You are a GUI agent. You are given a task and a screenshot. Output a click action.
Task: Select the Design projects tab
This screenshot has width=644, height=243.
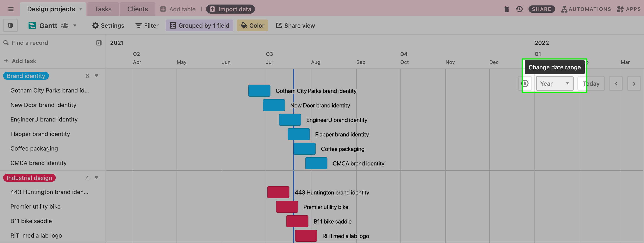click(51, 9)
